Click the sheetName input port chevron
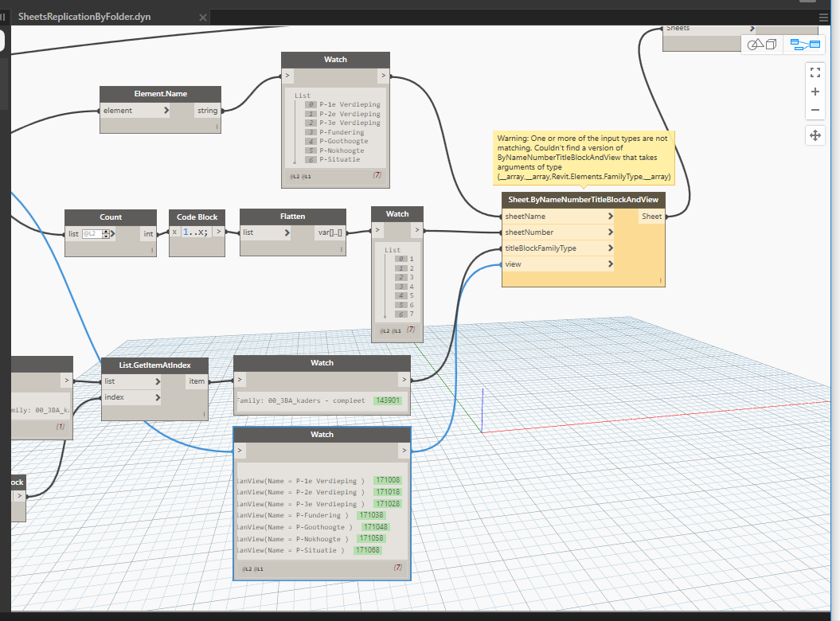840x621 pixels. 611,217
